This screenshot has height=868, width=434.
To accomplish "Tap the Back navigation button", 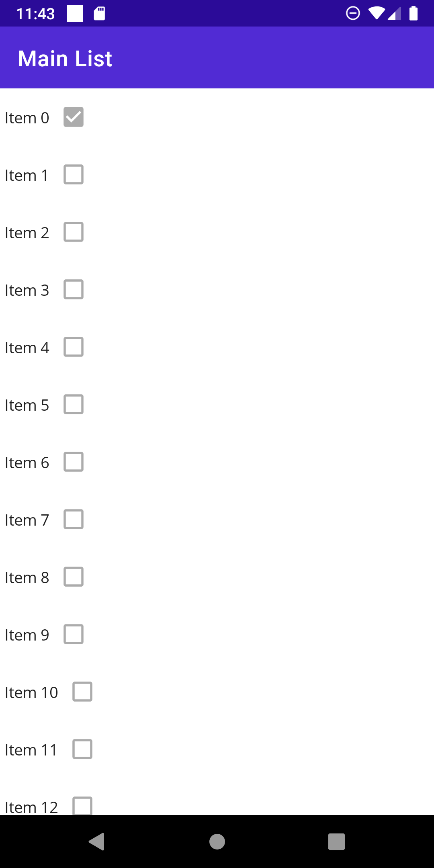I will pos(97,841).
